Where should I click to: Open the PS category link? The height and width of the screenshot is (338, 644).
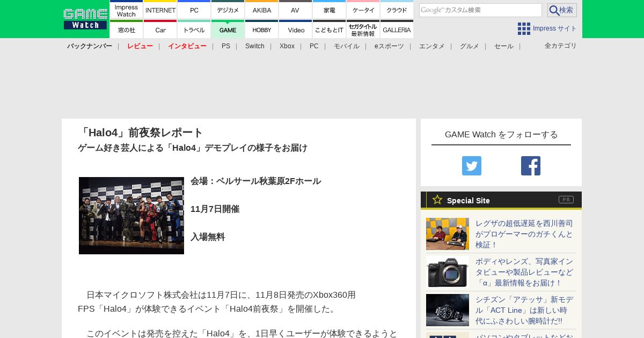pyautogui.click(x=226, y=46)
